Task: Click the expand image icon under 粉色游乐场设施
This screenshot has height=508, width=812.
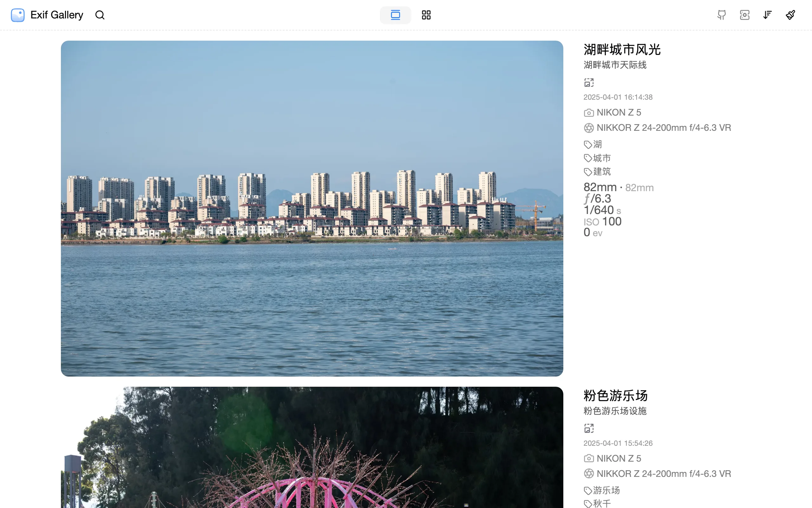Action: pos(588,428)
